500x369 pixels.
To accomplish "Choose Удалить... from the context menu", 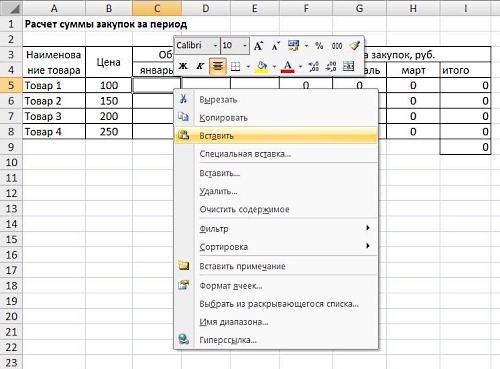I will coord(276,191).
